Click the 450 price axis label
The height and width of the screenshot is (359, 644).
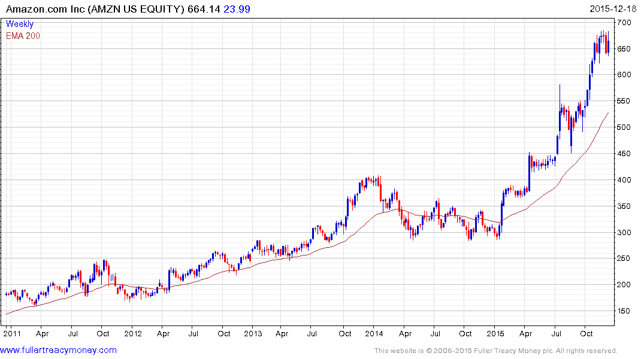coord(624,154)
